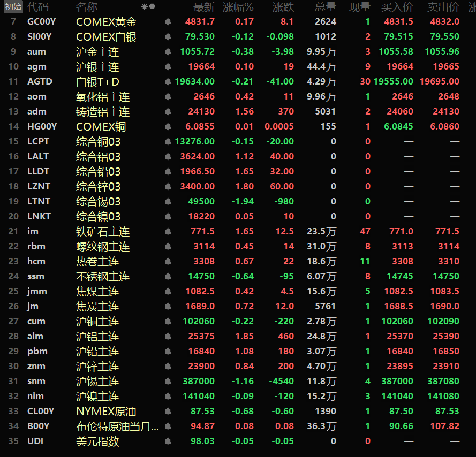Click bell icon beside 白银T+D
Image resolution: width=476 pixels, height=457 pixels.
168,82
